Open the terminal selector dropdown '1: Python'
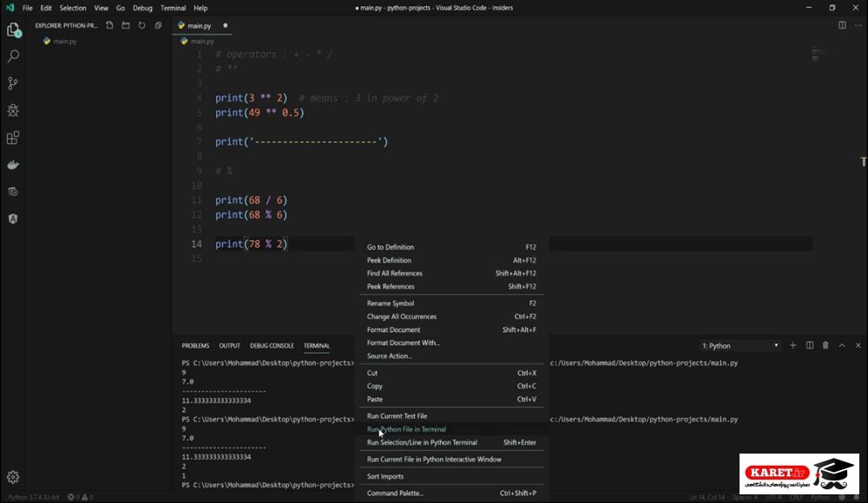Image resolution: width=868 pixels, height=503 pixels. click(x=740, y=345)
